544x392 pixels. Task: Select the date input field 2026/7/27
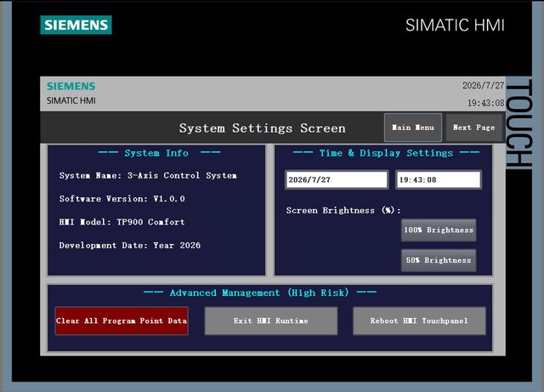[337, 179]
